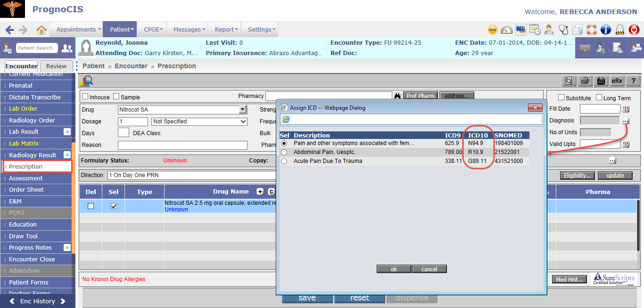This screenshot has height=308, width=644.
Task: Tick the Del checkbox for Nitrocot SA row
Action: click(91, 206)
